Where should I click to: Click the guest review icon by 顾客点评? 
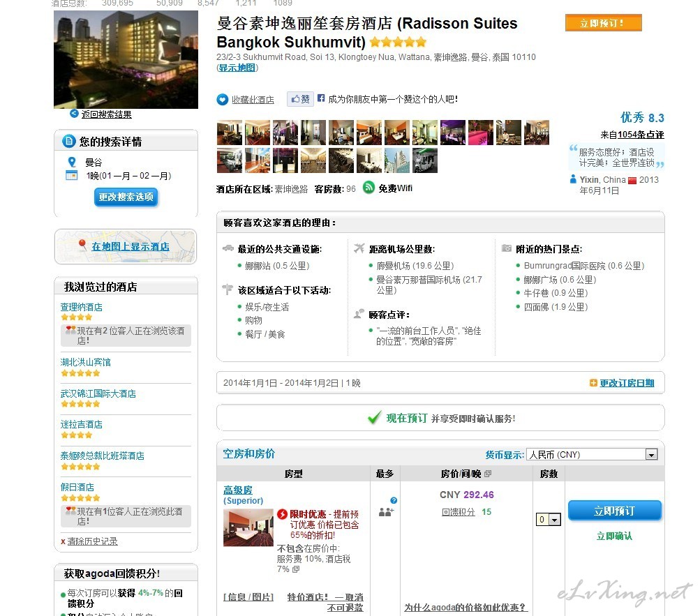pos(359,314)
